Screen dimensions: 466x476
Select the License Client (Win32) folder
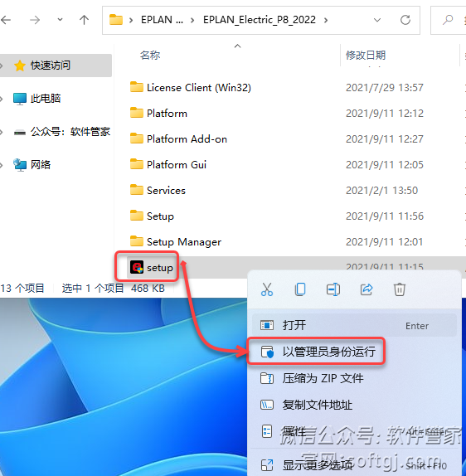point(199,88)
